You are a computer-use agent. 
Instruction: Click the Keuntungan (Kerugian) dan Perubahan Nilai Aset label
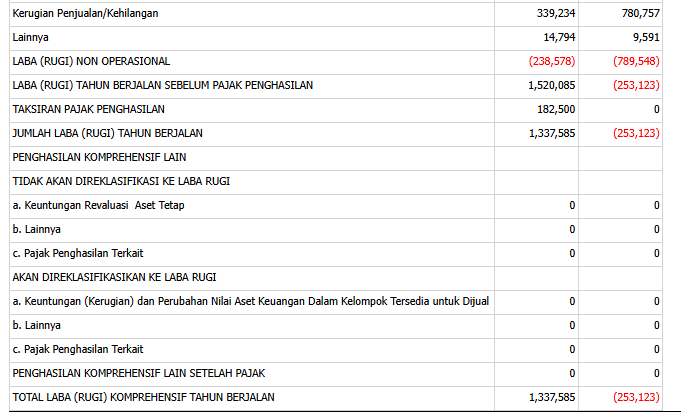(250, 301)
